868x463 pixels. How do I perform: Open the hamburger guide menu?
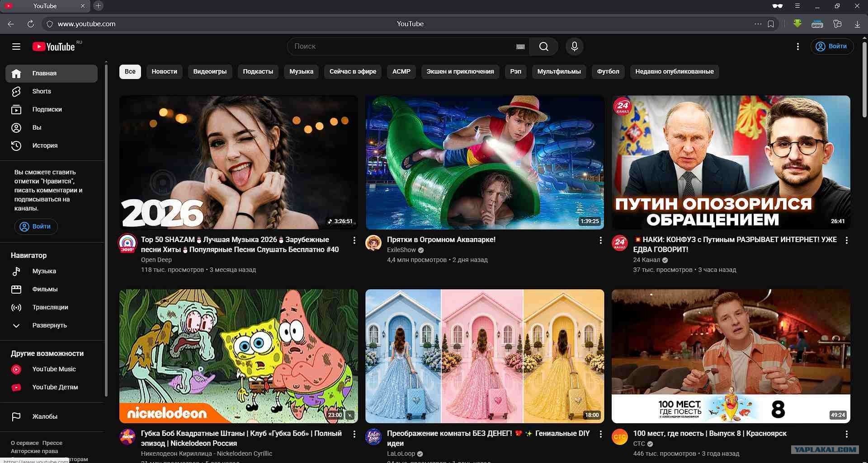(16, 47)
